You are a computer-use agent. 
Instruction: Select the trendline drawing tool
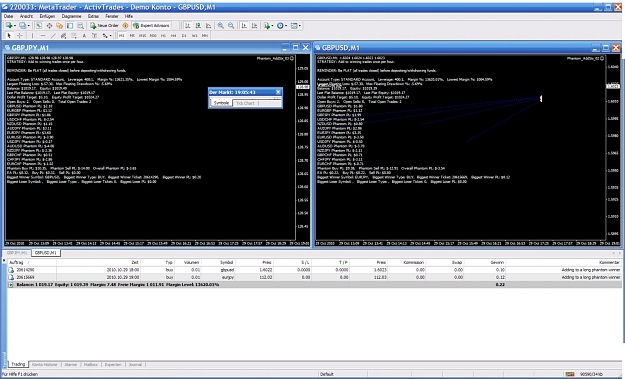(53, 35)
